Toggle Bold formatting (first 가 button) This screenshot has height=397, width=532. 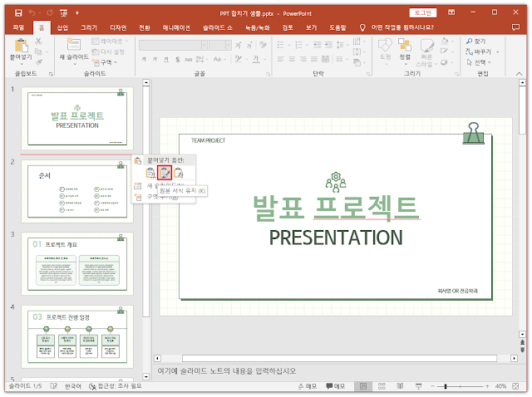(x=144, y=59)
